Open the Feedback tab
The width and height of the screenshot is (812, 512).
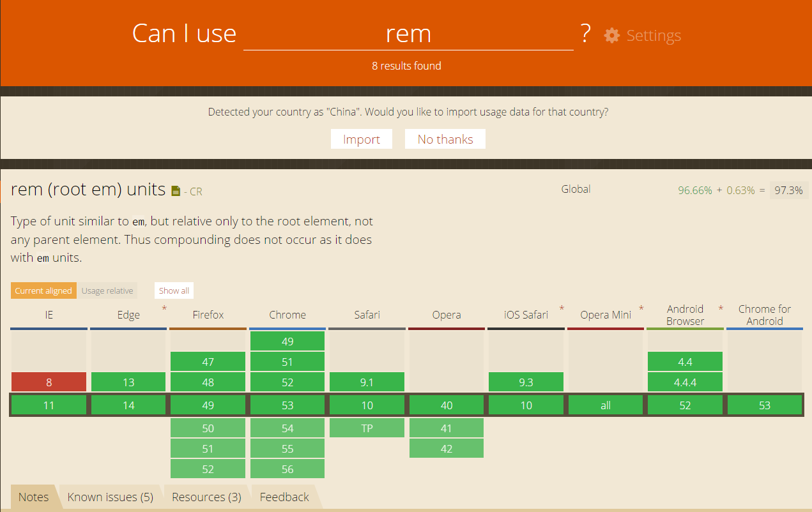[x=284, y=497]
